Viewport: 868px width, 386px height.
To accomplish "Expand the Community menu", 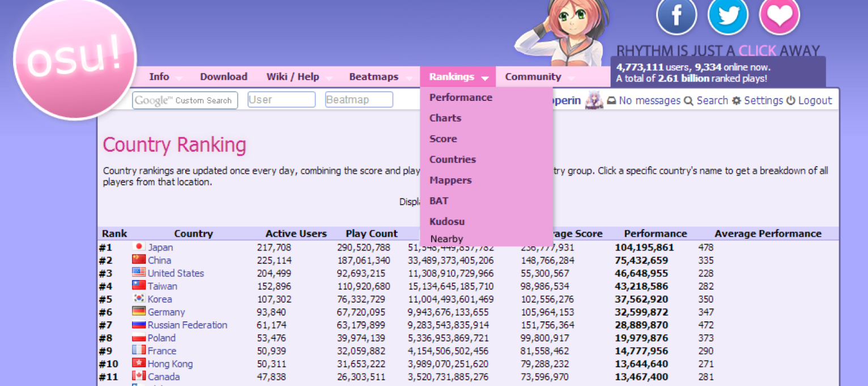I will [x=539, y=77].
